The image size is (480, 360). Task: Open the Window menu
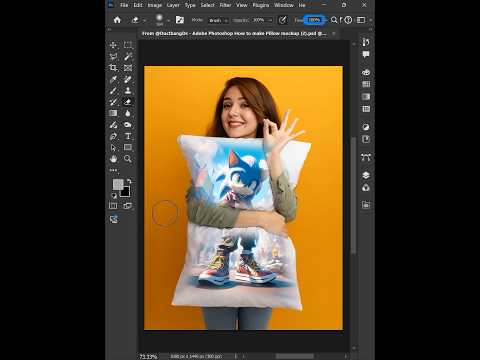point(284,5)
